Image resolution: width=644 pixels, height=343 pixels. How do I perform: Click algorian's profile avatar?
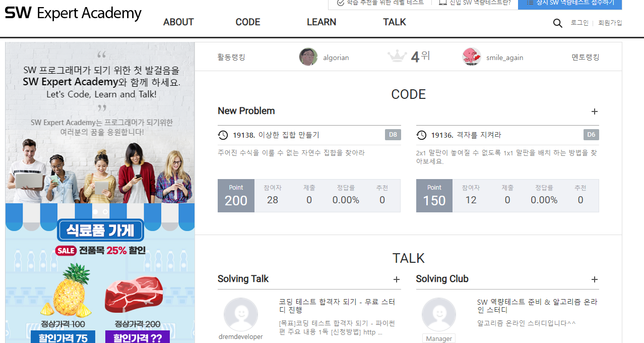[308, 57]
